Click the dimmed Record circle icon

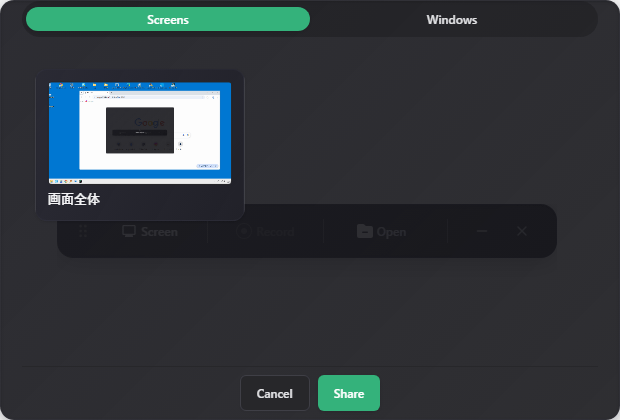click(244, 231)
